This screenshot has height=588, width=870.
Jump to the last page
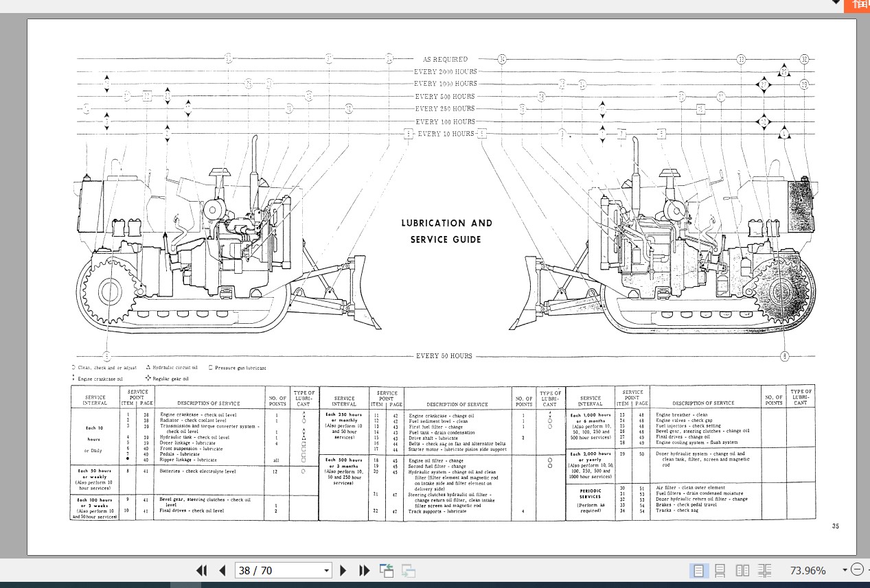(x=364, y=570)
